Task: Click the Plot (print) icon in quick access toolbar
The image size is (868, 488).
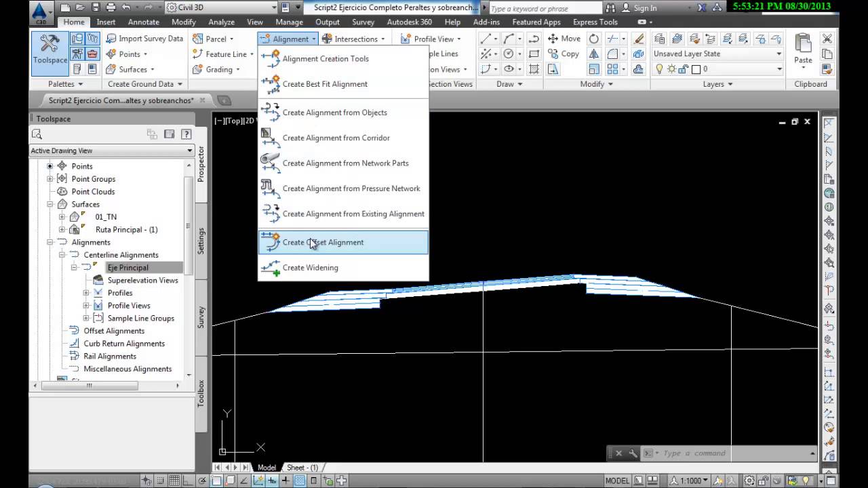Action: [110, 8]
